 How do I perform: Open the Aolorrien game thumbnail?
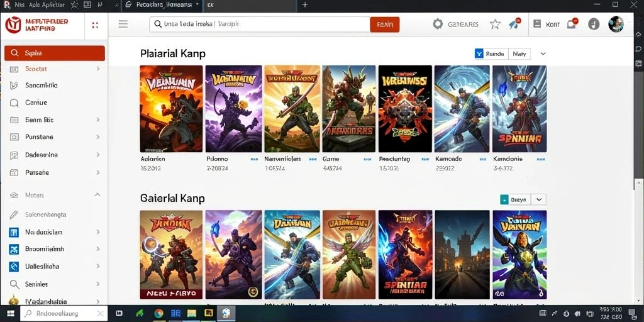pos(171,109)
